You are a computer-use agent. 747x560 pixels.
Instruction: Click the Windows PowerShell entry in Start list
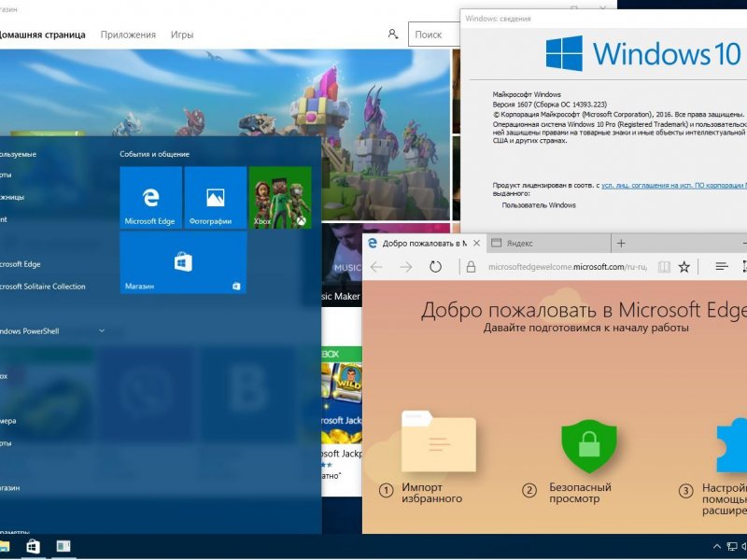coord(30,331)
